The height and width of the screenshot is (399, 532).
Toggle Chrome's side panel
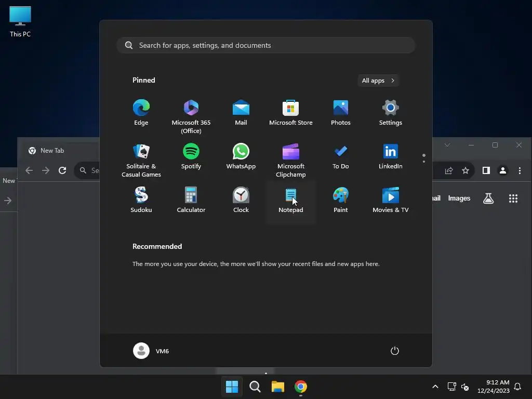(x=486, y=170)
